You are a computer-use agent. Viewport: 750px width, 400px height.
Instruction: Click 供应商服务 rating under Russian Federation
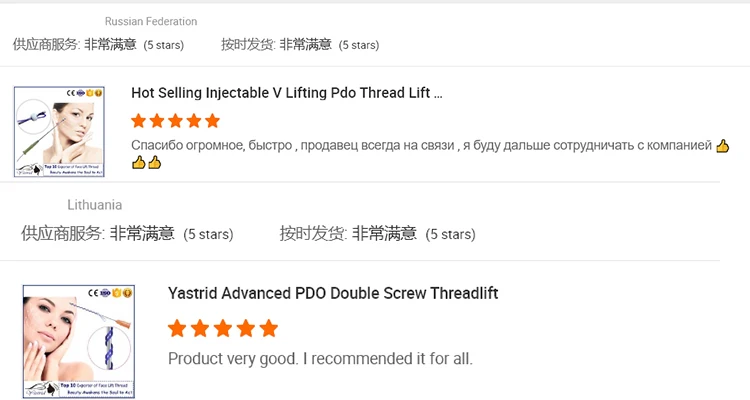coord(109,45)
